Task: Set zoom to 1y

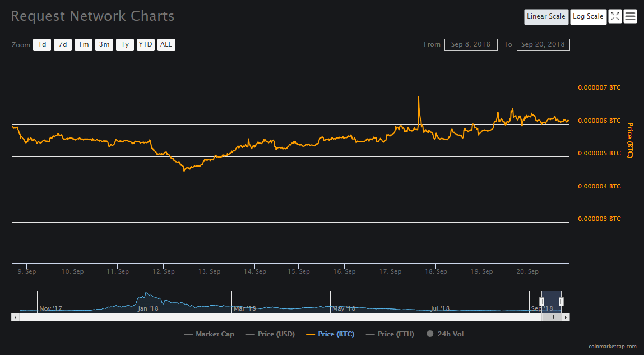Action: [125, 44]
